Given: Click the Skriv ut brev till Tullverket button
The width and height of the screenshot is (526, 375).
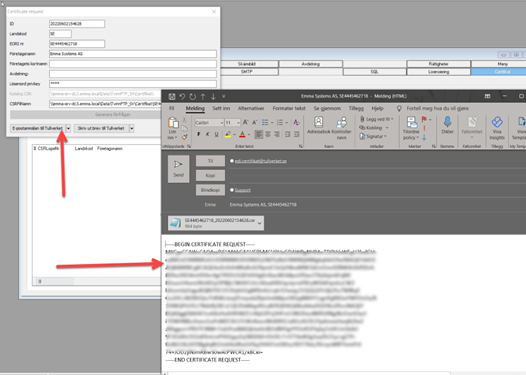Looking at the screenshot, I should (x=101, y=128).
